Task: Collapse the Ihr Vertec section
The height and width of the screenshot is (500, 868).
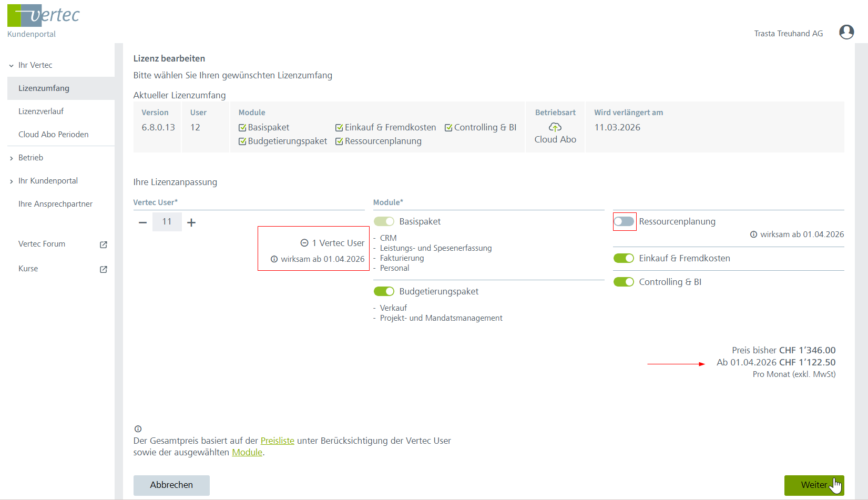Action: click(x=12, y=66)
